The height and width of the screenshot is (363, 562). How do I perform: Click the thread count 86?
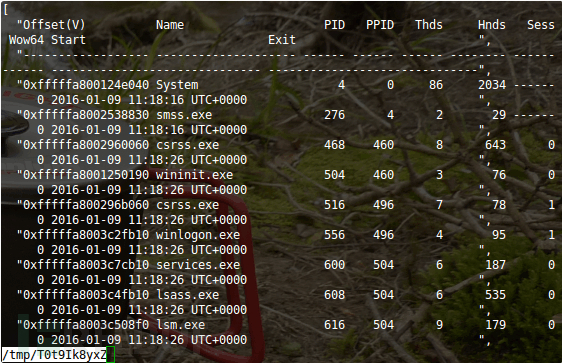pos(436,85)
